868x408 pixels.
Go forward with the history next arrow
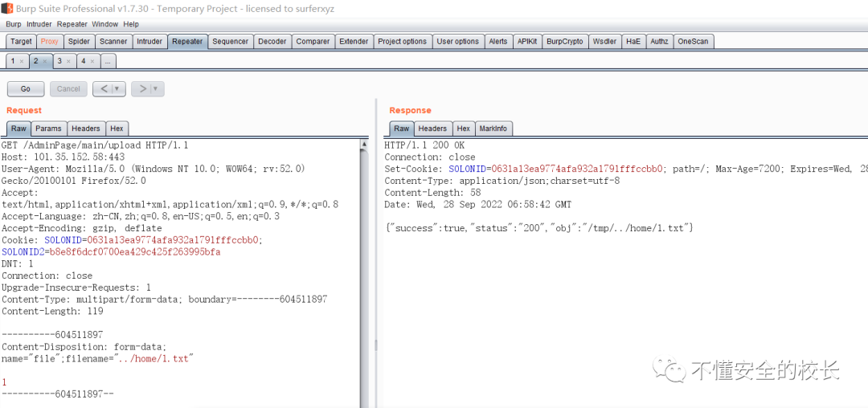[x=141, y=88]
